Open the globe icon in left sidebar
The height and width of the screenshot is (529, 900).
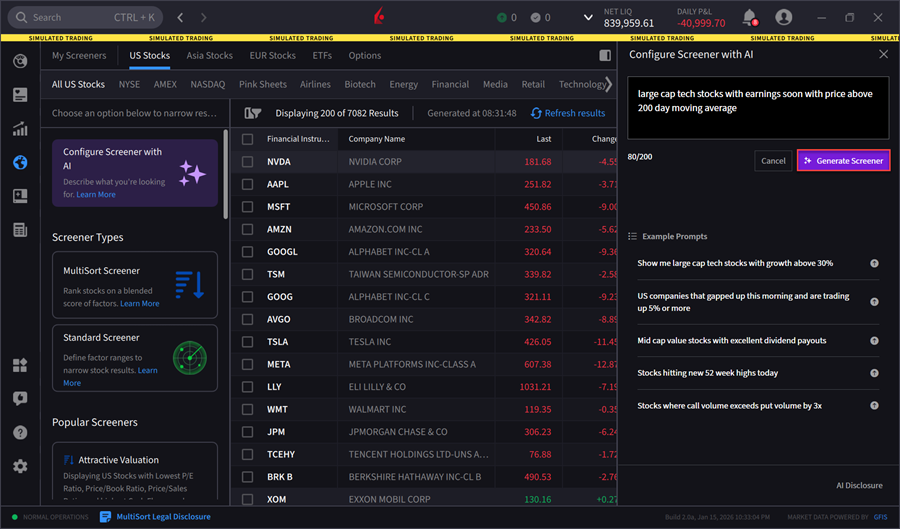pyautogui.click(x=20, y=162)
